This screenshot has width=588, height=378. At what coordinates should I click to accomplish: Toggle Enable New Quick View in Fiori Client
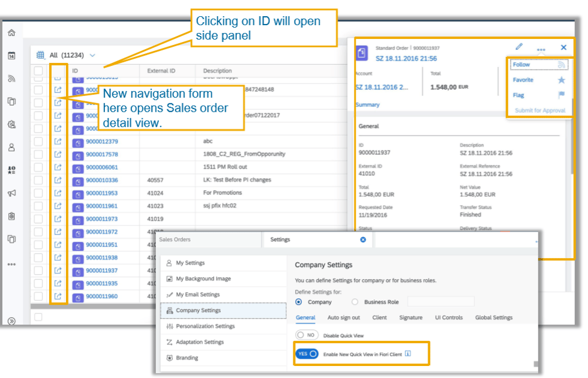(307, 353)
